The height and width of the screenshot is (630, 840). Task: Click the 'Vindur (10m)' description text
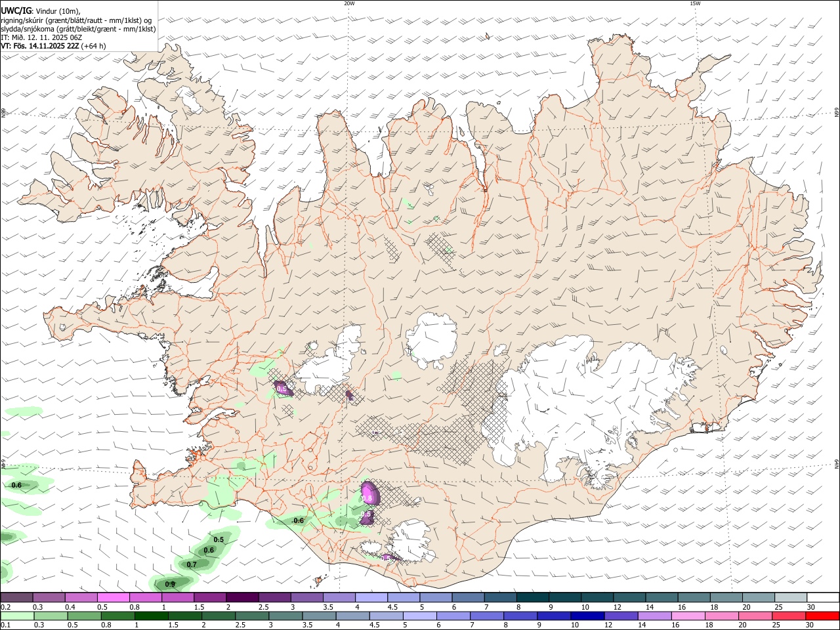[x=58, y=11]
